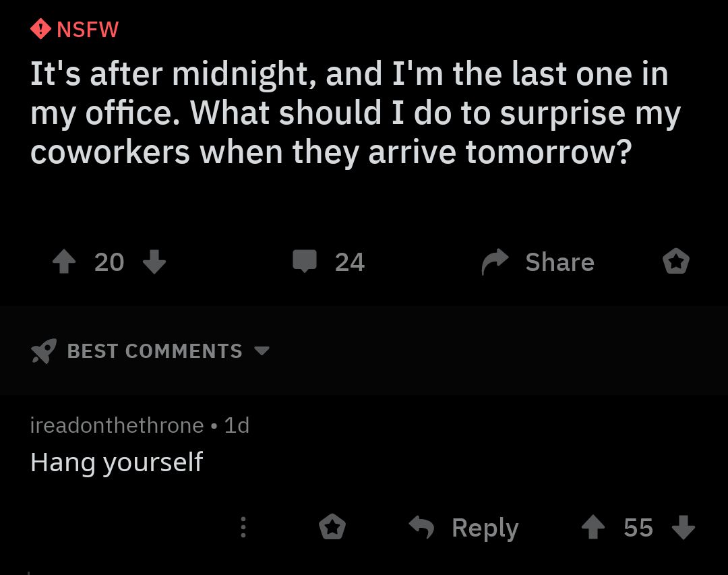Expand the Best Comments sort dropdown

click(x=154, y=351)
